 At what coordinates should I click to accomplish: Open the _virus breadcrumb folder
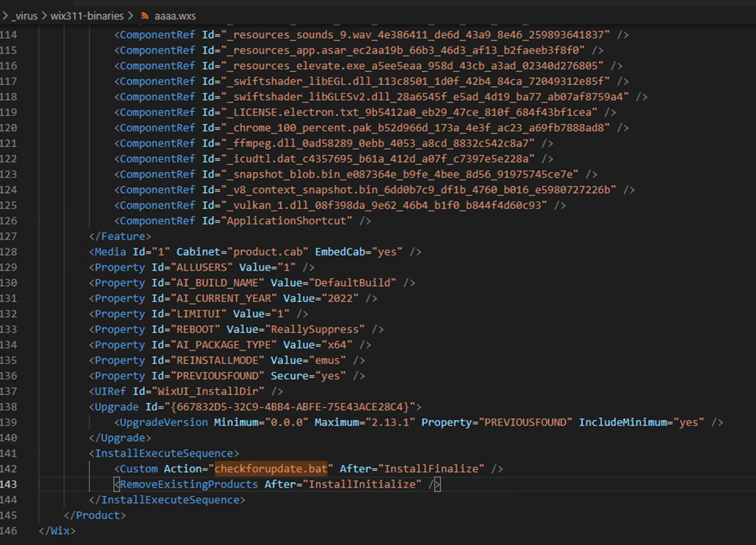click(x=25, y=16)
